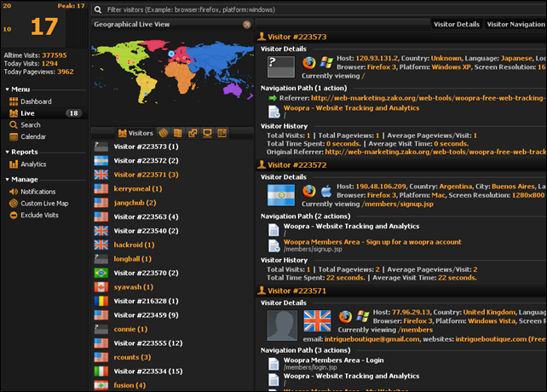This screenshot has height=392, width=547.
Task: Select Visitor #223571 (3) in list
Action: coord(172,175)
